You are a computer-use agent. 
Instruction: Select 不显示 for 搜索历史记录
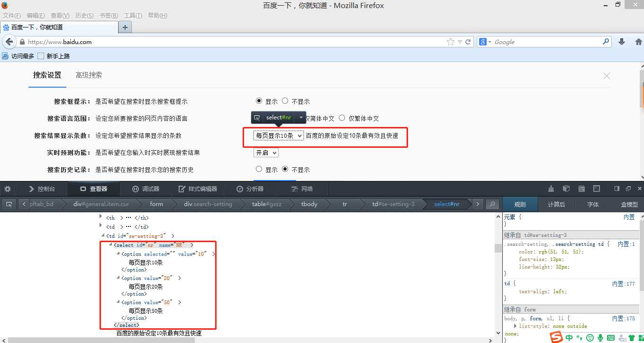pos(285,169)
